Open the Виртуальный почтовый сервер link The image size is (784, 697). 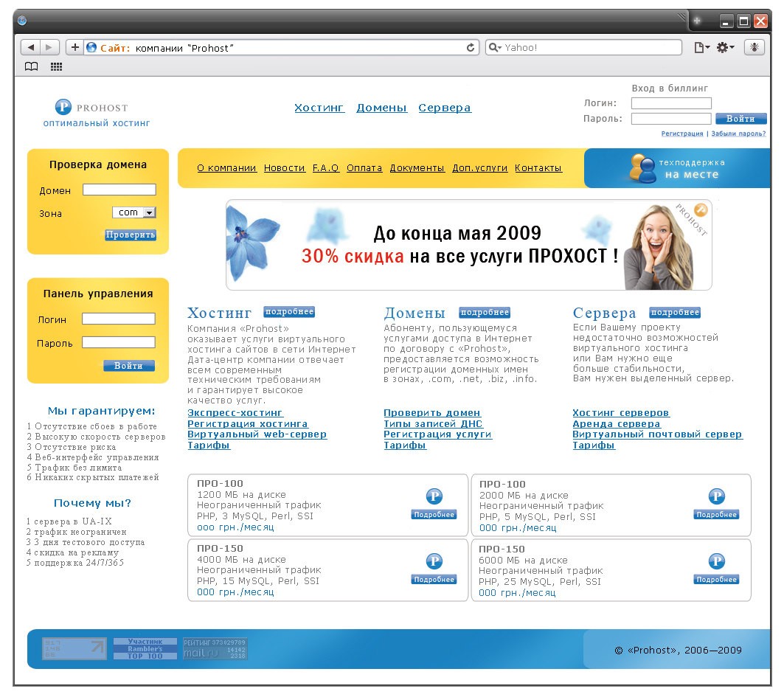point(657,434)
